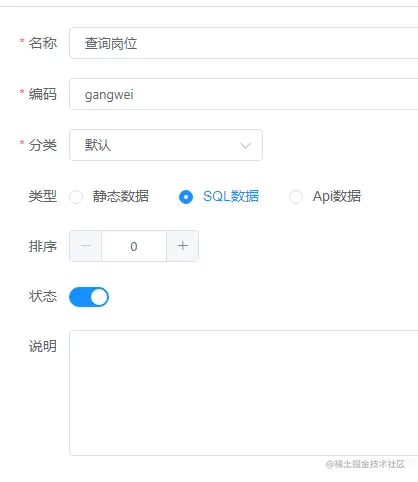This screenshot has width=418, height=482.
Task: Click the 名称 input field containing 查询岗位
Action: 244,43
